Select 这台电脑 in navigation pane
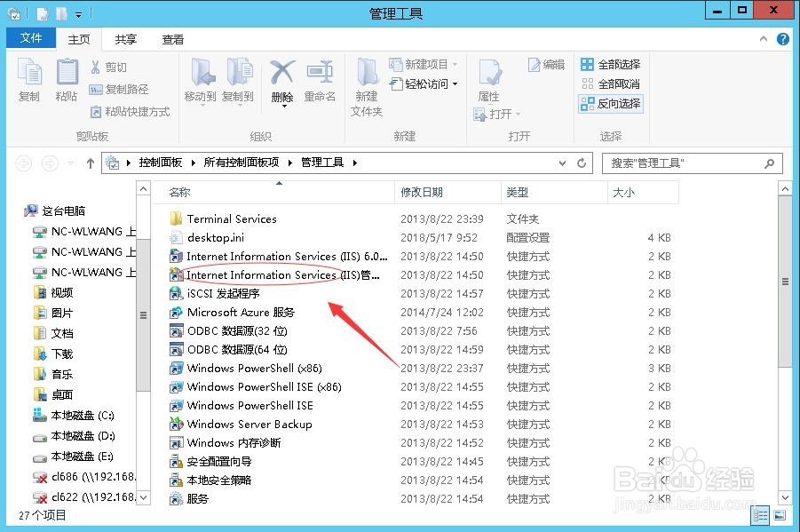 (55, 210)
